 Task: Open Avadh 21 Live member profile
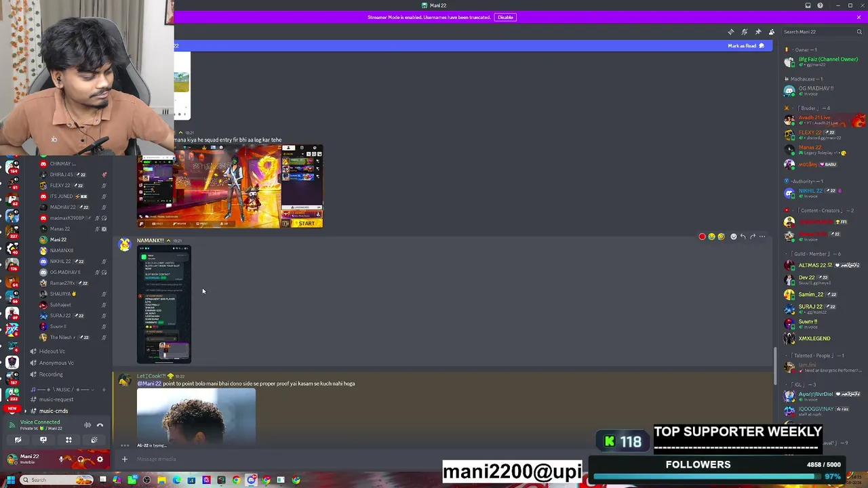click(823, 120)
